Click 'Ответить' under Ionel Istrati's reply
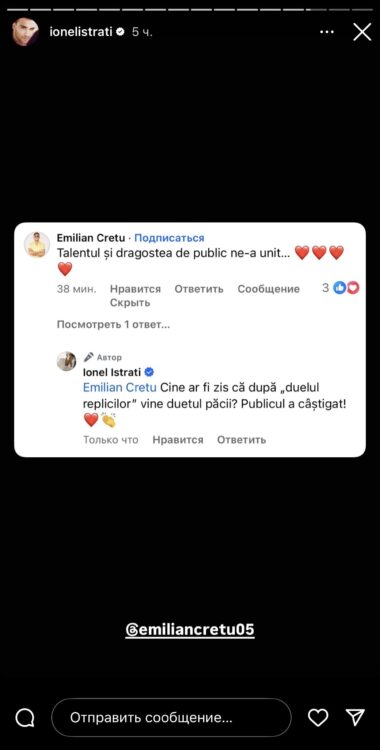380x750 pixels. [241, 440]
